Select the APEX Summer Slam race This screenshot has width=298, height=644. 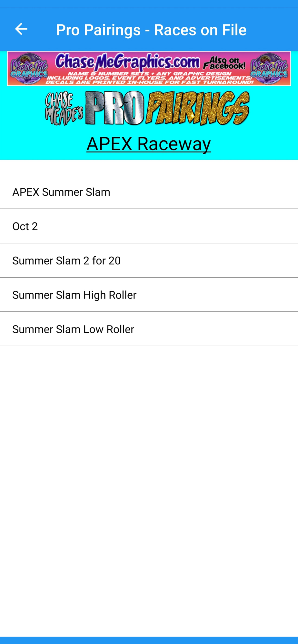tap(149, 192)
